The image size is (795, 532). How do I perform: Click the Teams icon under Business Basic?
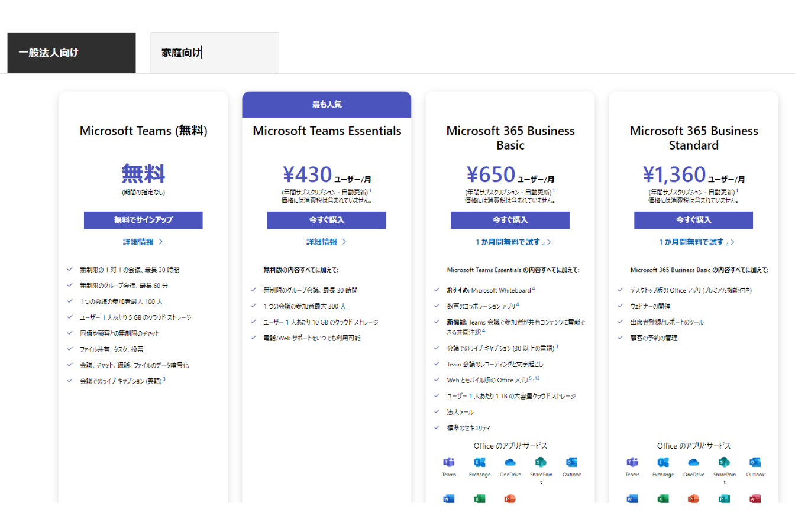coord(449,462)
